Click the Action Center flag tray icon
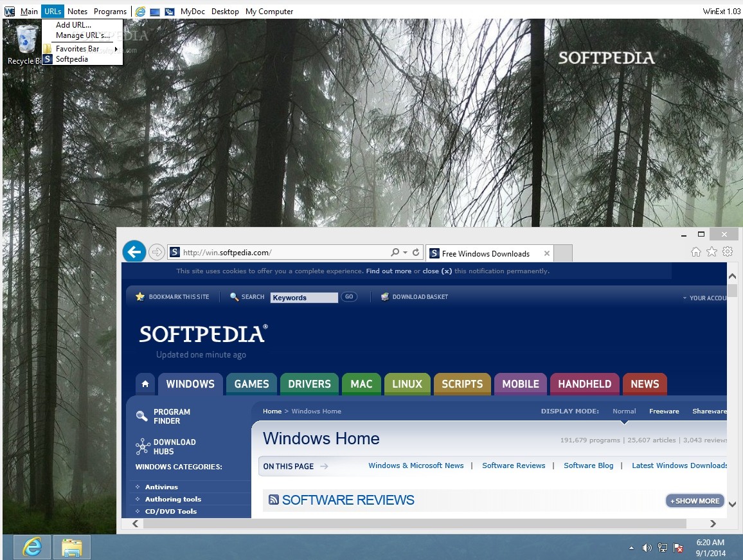This screenshot has height=560, width=743. point(678,548)
